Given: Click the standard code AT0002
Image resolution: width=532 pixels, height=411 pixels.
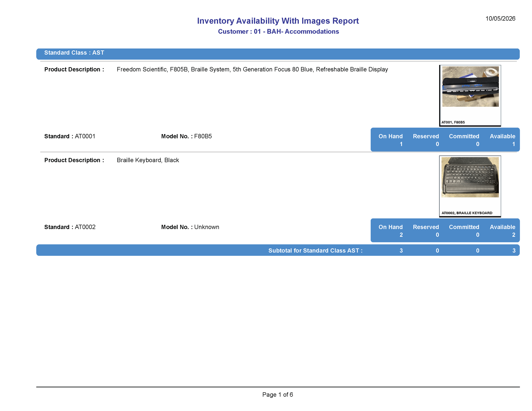Looking at the screenshot, I should click(x=85, y=227).
